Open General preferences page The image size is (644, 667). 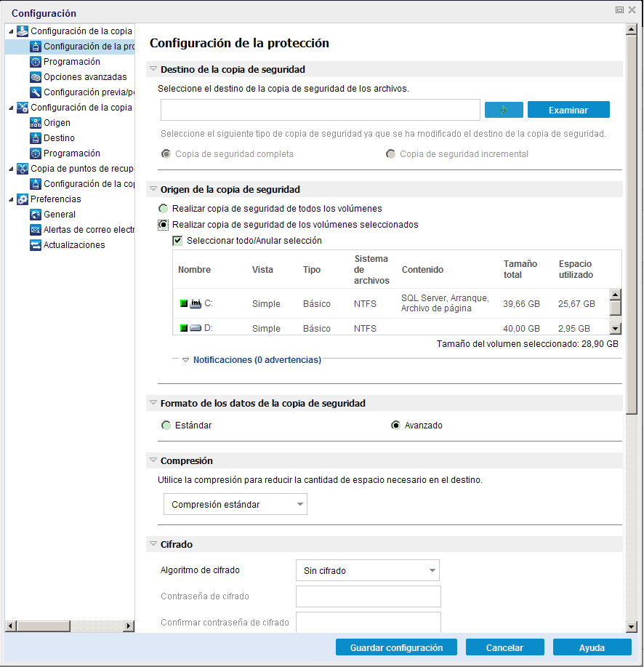pos(60,215)
